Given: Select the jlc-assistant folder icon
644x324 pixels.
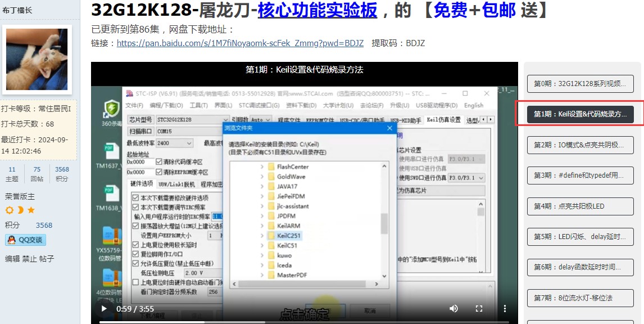Looking at the screenshot, I should click(x=271, y=206).
